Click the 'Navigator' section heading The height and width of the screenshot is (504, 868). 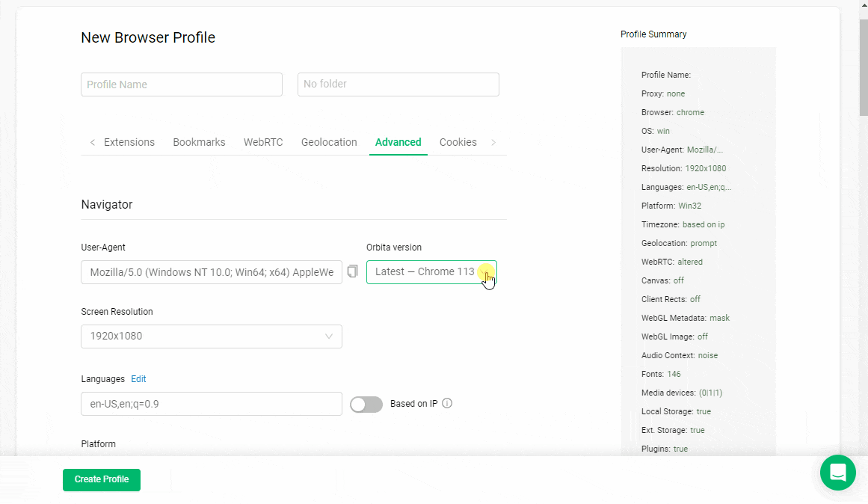pyautogui.click(x=107, y=204)
